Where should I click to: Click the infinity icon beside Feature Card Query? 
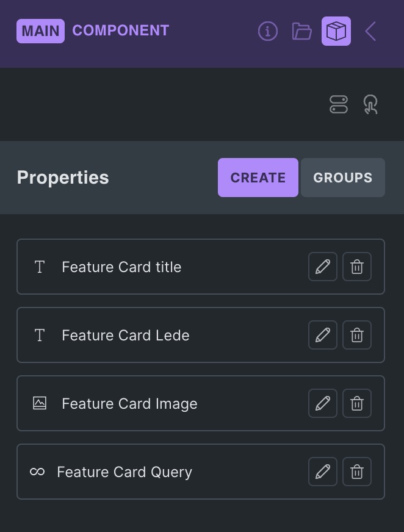coord(37,472)
